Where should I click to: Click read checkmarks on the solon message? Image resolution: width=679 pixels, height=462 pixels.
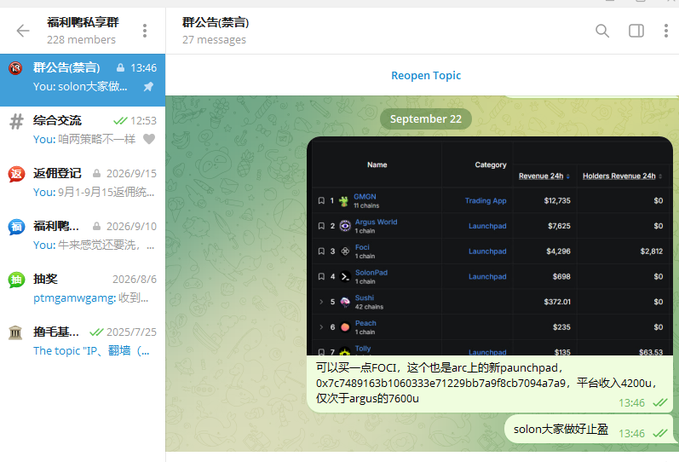click(x=660, y=433)
